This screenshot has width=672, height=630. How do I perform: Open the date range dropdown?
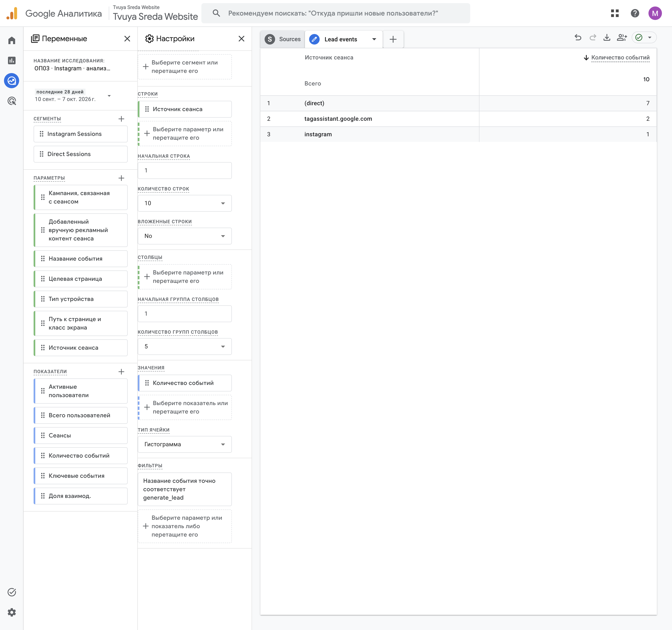pos(73,96)
